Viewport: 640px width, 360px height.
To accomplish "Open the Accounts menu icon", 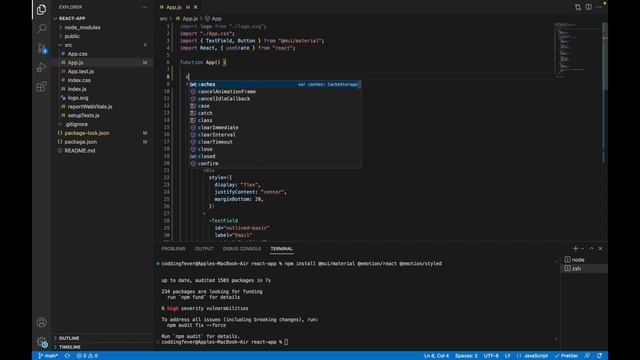I will [42, 322].
